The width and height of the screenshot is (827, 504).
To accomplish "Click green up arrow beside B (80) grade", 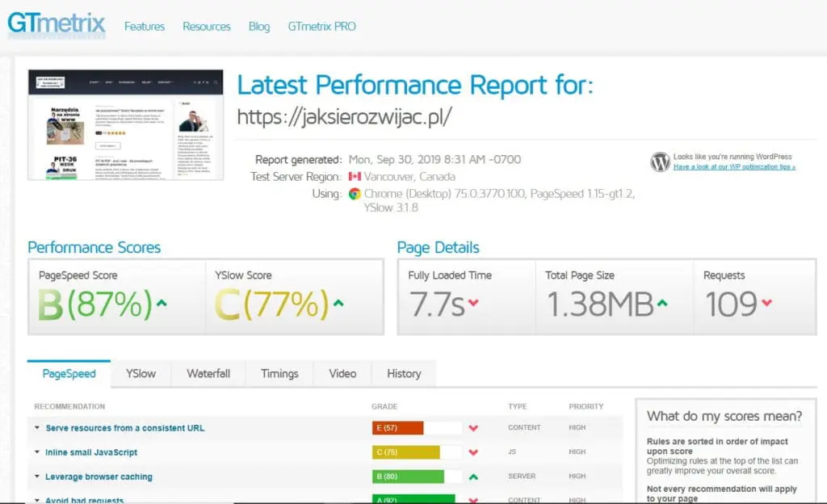I will click(473, 477).
